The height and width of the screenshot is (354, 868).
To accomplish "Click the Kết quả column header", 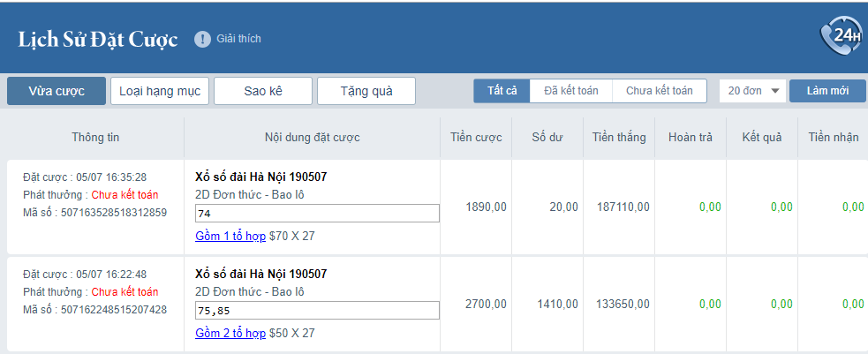I will (x=763, y=137).
